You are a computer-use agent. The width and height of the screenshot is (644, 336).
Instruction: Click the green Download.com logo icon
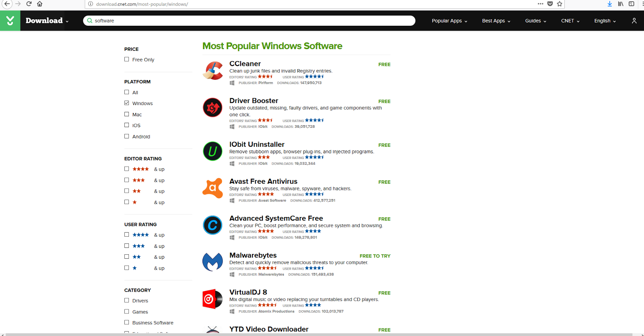10,21
